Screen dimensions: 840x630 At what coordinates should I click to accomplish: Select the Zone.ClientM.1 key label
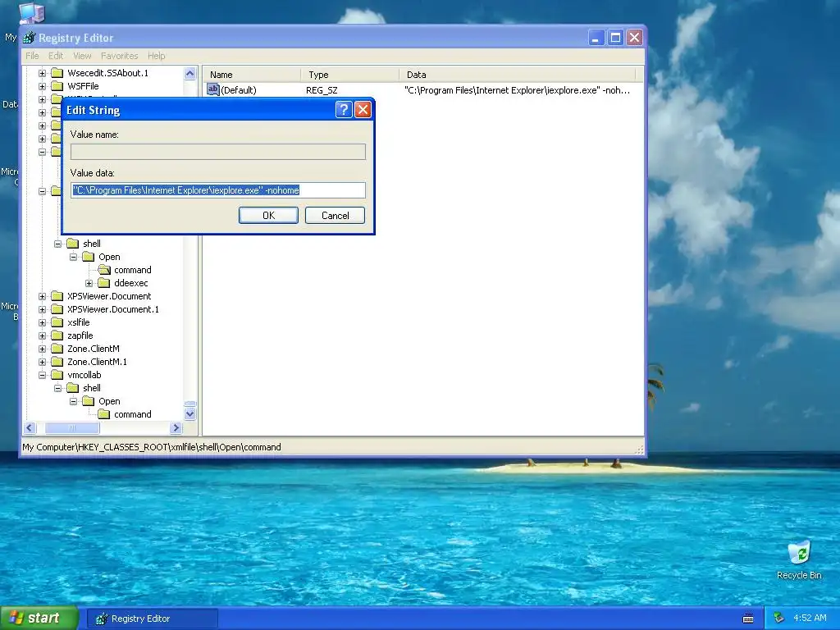coord(97,362)
